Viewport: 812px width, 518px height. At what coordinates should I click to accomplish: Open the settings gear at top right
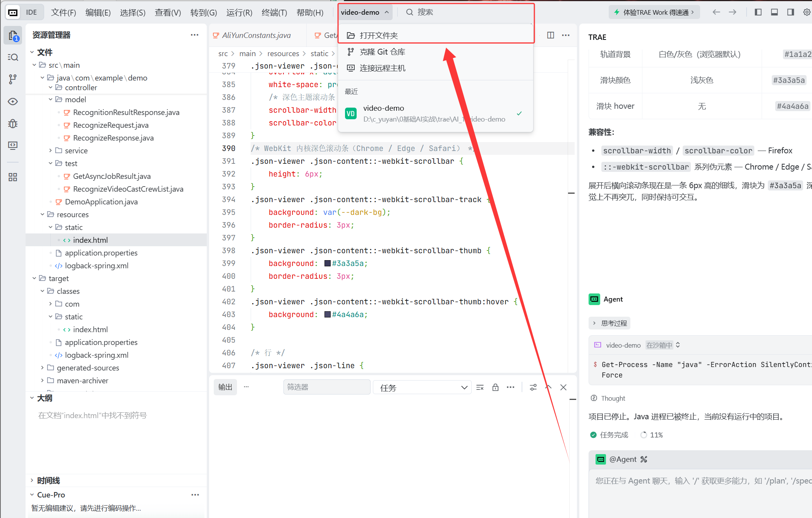(x=807, y=12)
